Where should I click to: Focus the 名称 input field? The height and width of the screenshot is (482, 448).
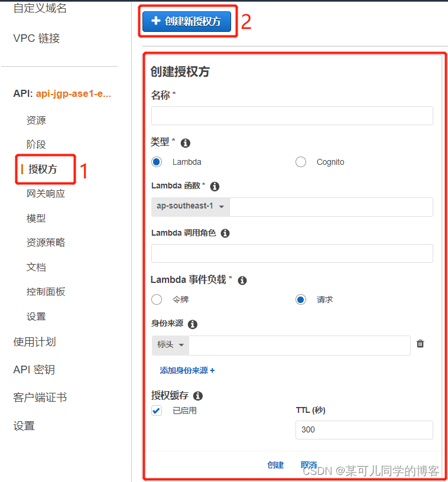[292, 116]
